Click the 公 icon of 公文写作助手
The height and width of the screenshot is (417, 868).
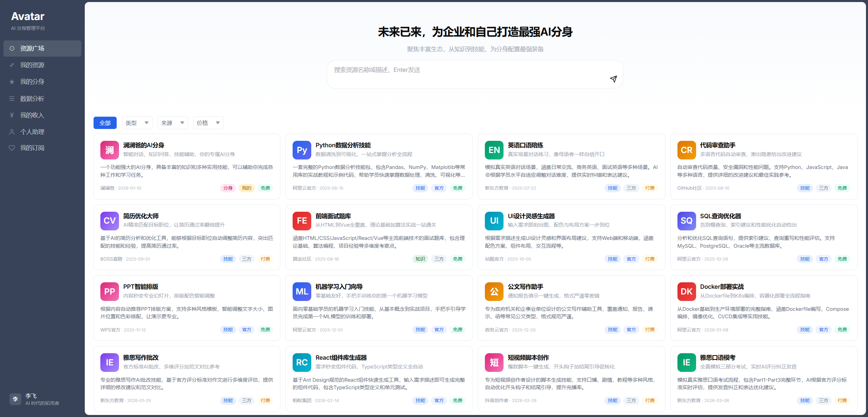coord(494,292)
